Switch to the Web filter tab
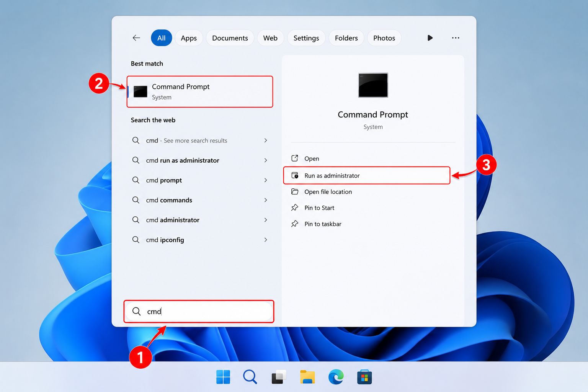Image resolution: width=588 pixels, height=392 pixels. (x=270, y=38)
